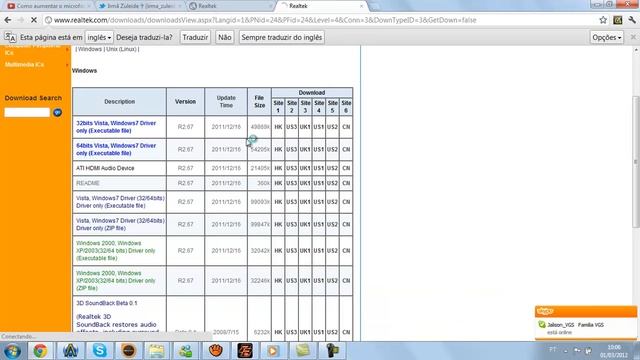
Task: Click the Não button
Action: pos(224,37)
